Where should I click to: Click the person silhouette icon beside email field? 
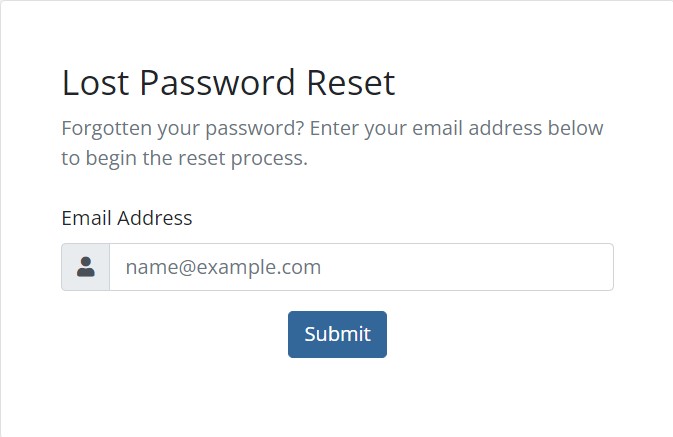[x=86, y=267]
